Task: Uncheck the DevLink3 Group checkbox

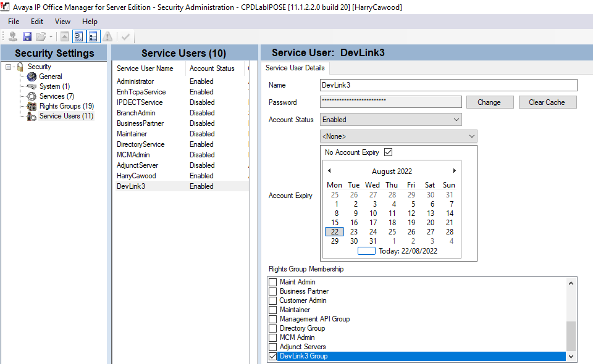Action: pos(272,356)
